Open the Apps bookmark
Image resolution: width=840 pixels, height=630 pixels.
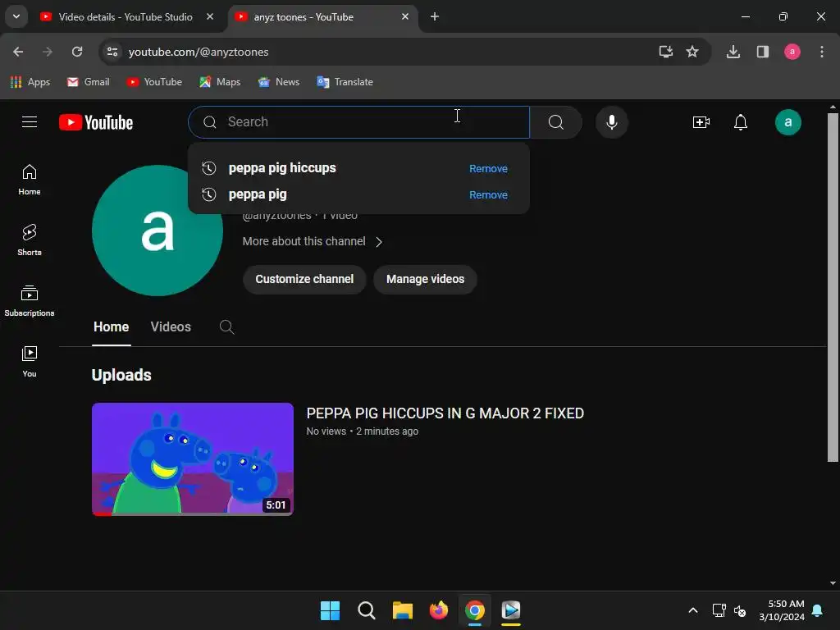click(30, 82)
